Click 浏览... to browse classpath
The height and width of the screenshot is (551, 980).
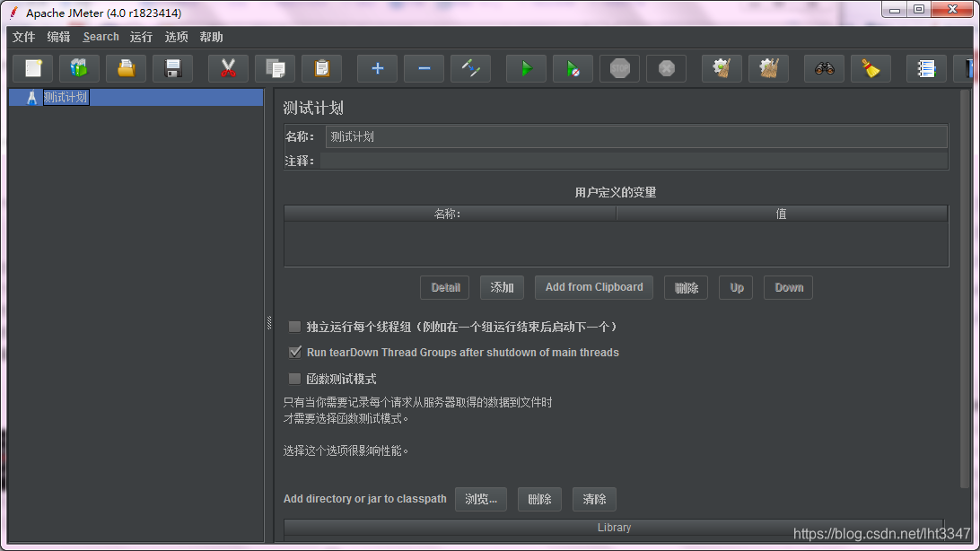coord(481,499)
